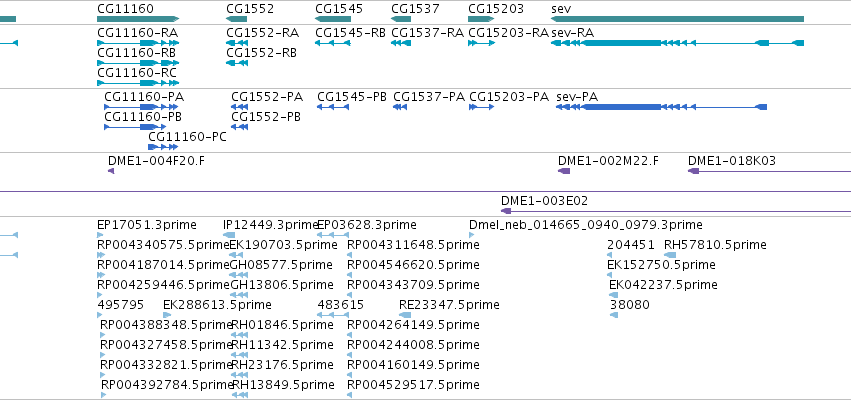Select the 204451 EST label
This screenshot has height=400, width=851.
click(631, 245)
